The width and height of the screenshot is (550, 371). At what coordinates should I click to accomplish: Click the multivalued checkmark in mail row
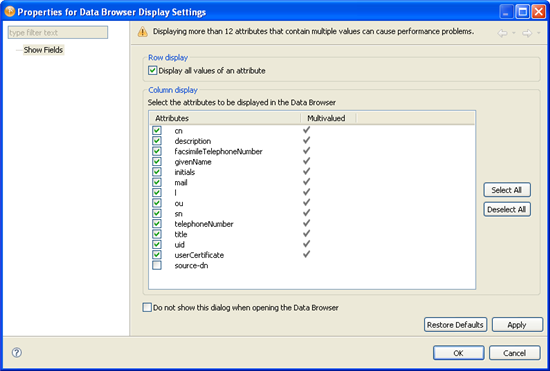pos(307,182)
